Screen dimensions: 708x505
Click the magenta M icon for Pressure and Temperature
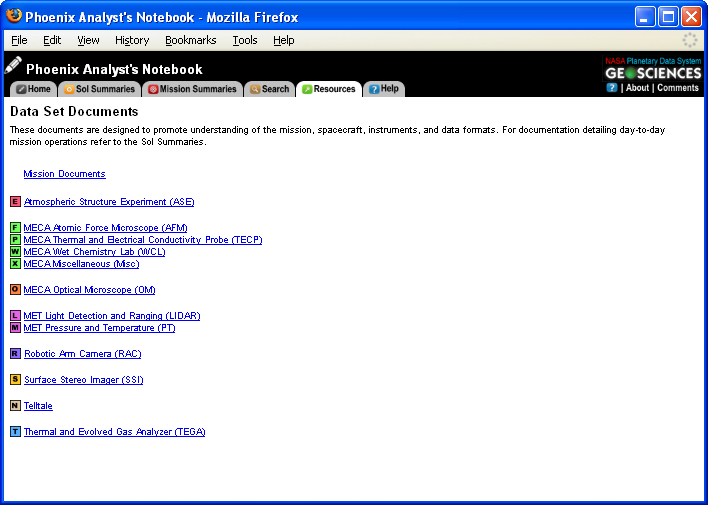(x=15, y=327)
